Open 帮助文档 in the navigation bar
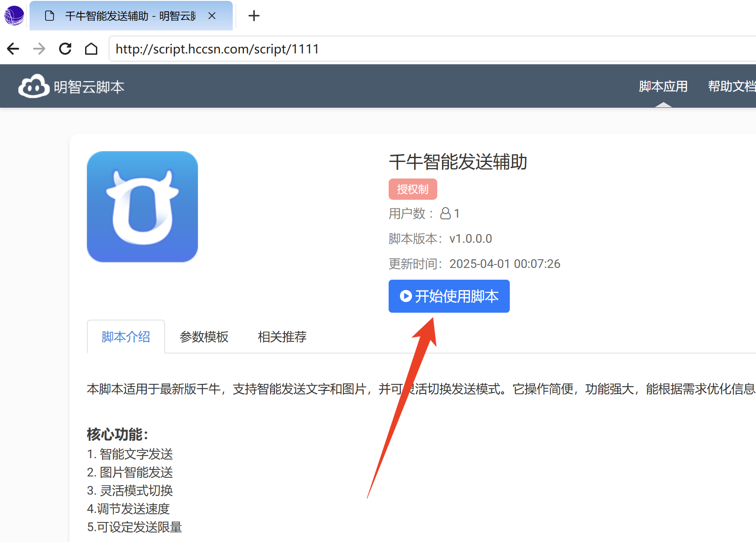Image resolution: width=756 pixels, height=542 pixels. 732,86
